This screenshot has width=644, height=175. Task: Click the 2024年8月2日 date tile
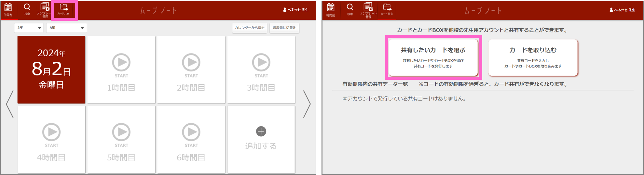51,70
